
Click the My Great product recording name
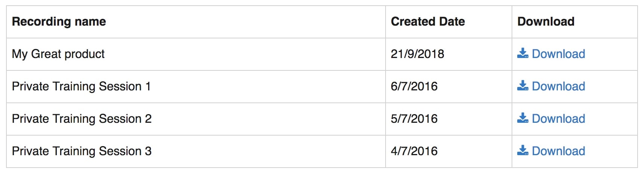[58, 54]
